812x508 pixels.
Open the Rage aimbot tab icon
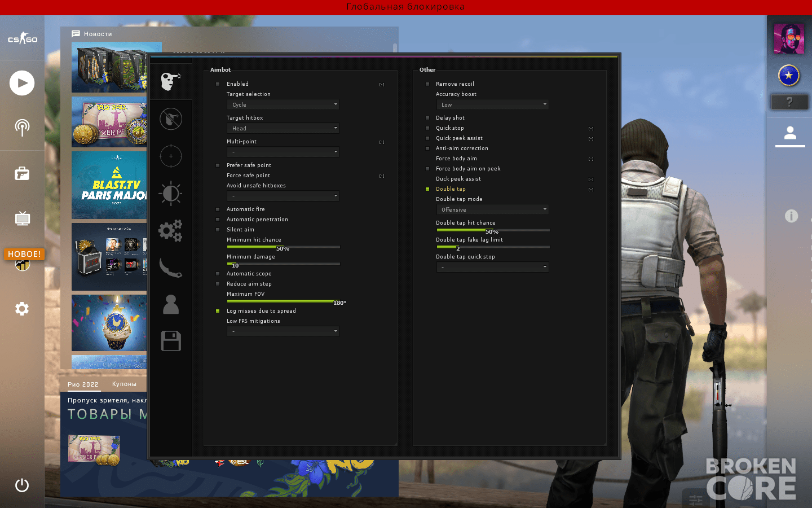(171, 81)
